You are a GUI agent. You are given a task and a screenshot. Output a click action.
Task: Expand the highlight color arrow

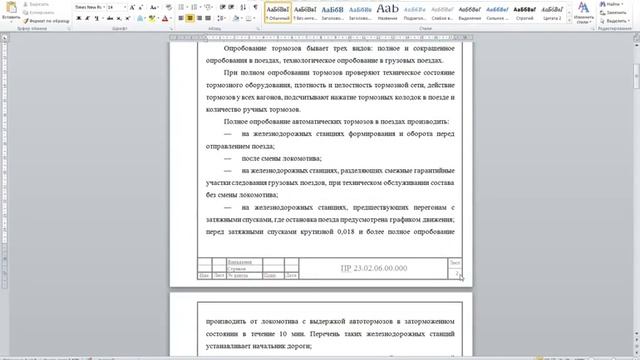[158, 18]
